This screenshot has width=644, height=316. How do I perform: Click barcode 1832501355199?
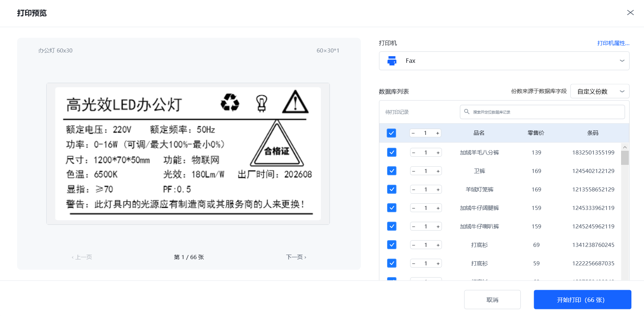[593, 153]
